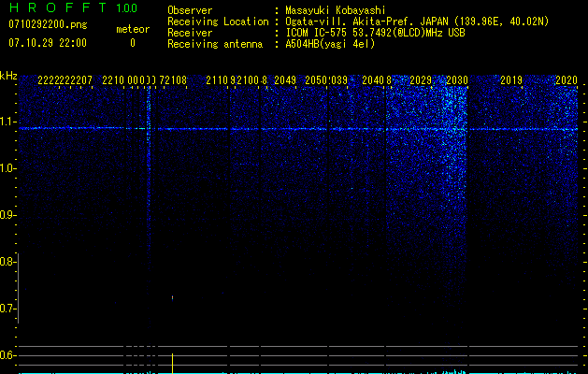Select the ICOM IC-575 receiver text

[x=375, y=33]
